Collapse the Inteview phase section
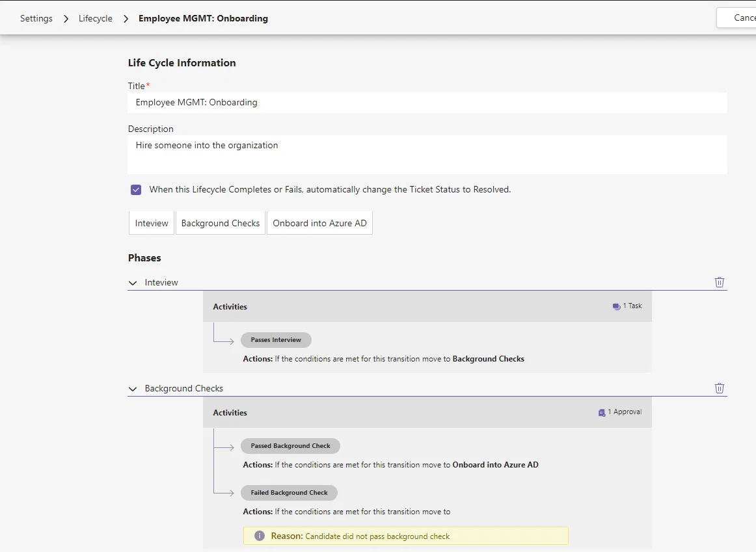 [133, 283]
